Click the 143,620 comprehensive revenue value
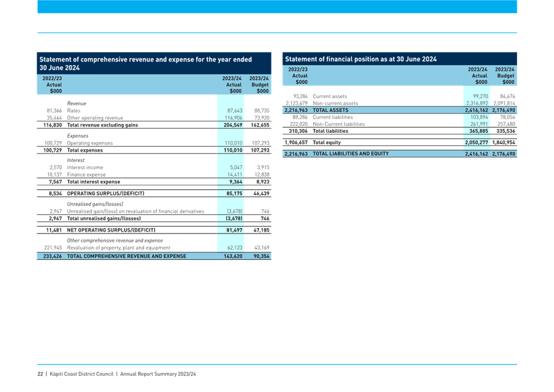 pos(233,256)
